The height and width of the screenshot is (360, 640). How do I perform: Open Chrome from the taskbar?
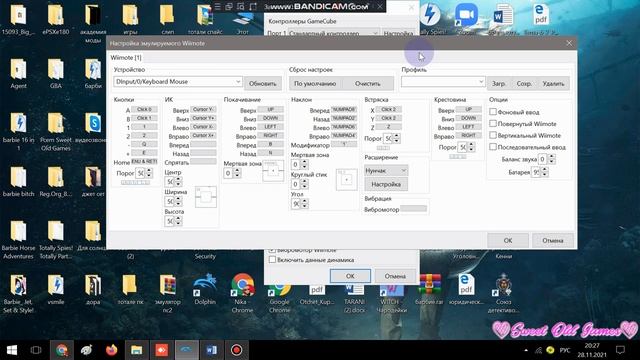point(62,350)
